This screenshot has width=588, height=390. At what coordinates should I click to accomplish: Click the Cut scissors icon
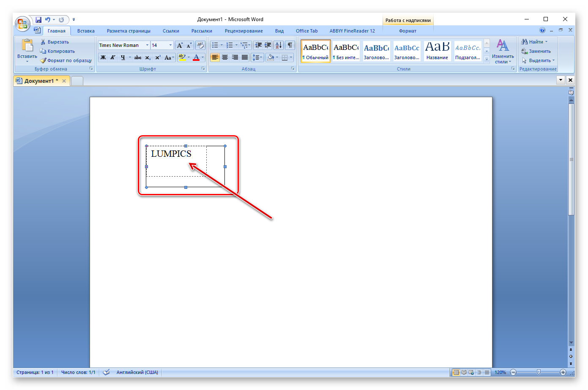click(43, 42)
